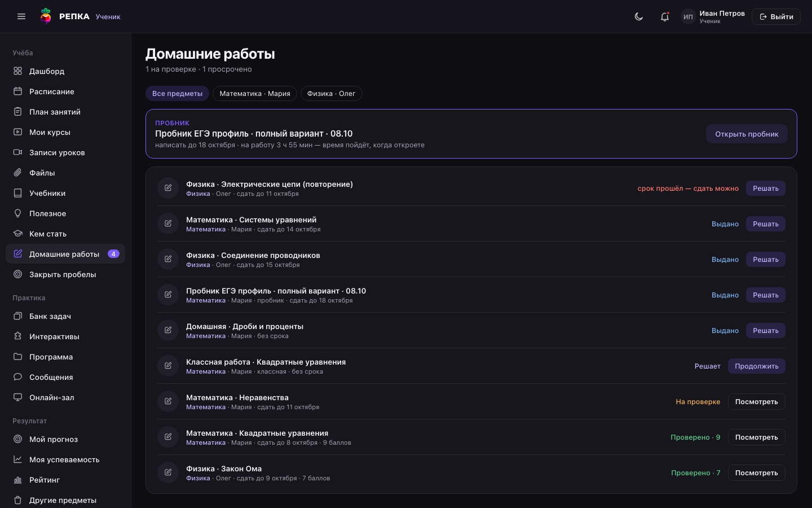This screenshot has height=508, width=812.
Task: Click the Выйти logout button
Action: (776, 16)
